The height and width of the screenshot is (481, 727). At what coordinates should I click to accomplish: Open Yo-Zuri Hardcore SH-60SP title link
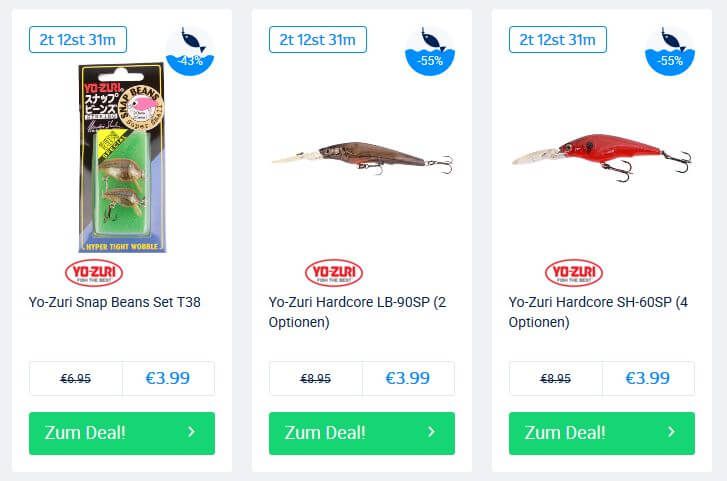598,312
